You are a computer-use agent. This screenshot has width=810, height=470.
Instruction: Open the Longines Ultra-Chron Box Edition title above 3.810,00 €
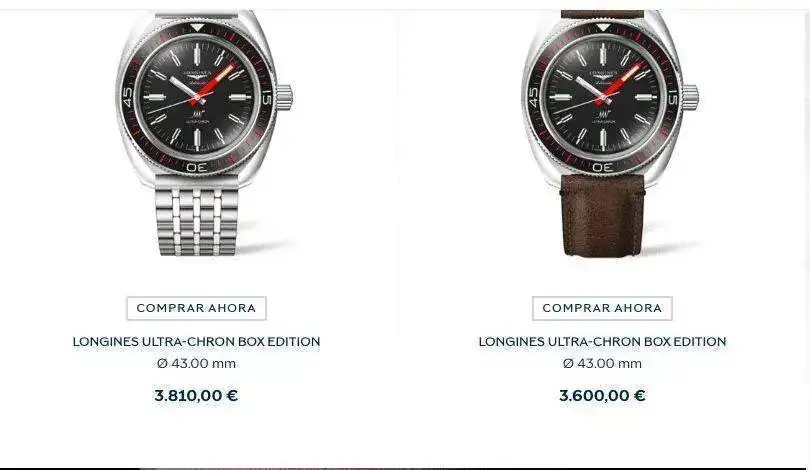tap(196, 342)
